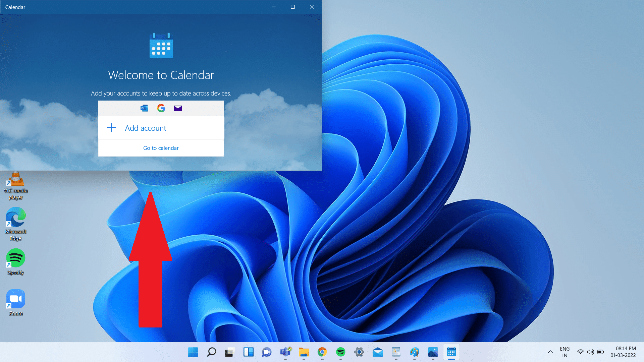Click Add account button in Calendar

point(161,128)
